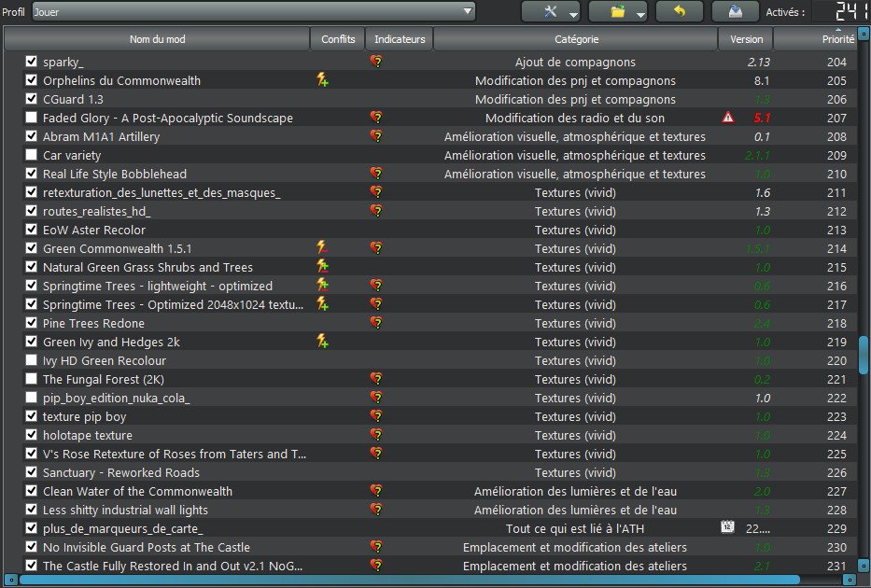This screenshot has width=871, height=588.
Task: Click heart flag icon on Real Life Style Bobblehead
Action: click(x=376, y=174)
